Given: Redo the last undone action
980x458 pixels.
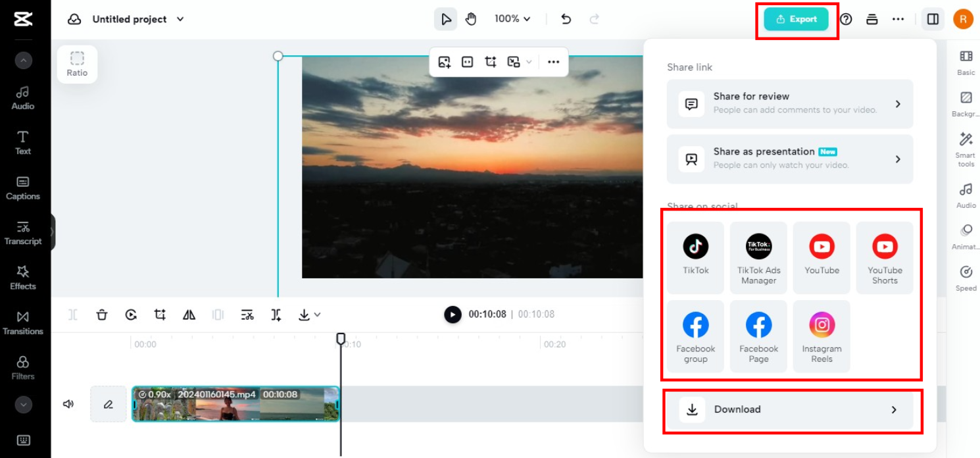Looking at the screenshot, I should click(x=595, y=19).
